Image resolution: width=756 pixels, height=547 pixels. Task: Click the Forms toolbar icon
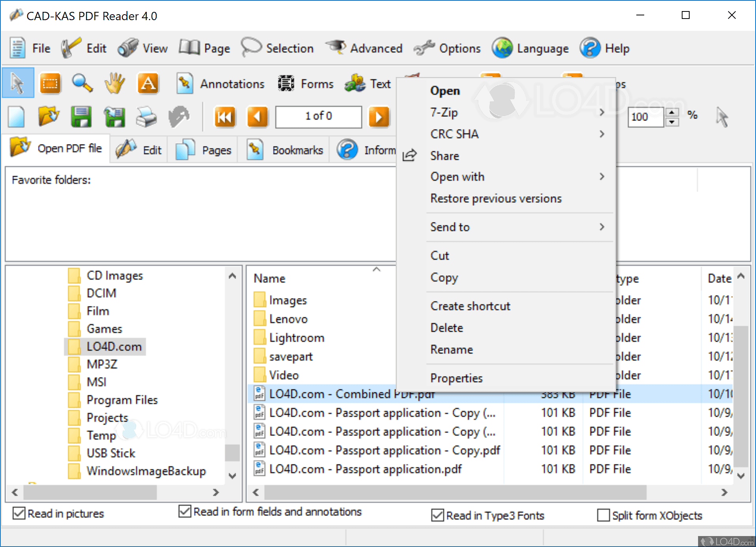click(x=286, y=83)
